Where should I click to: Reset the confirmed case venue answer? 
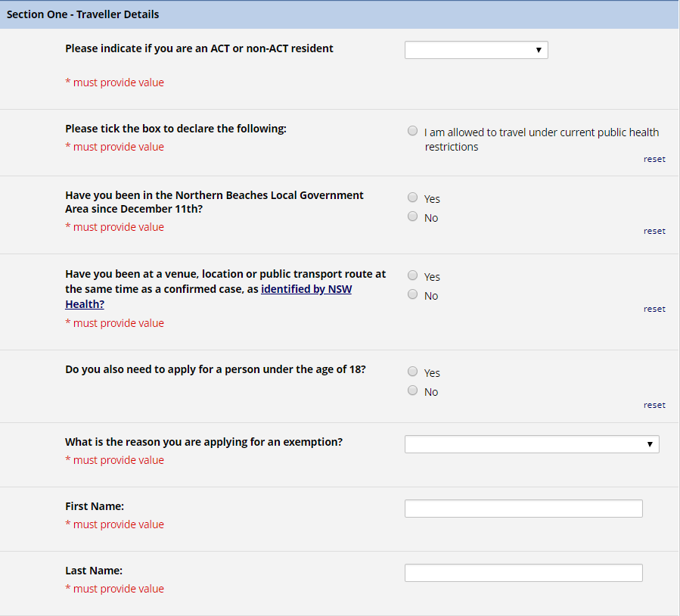[654, 310]
